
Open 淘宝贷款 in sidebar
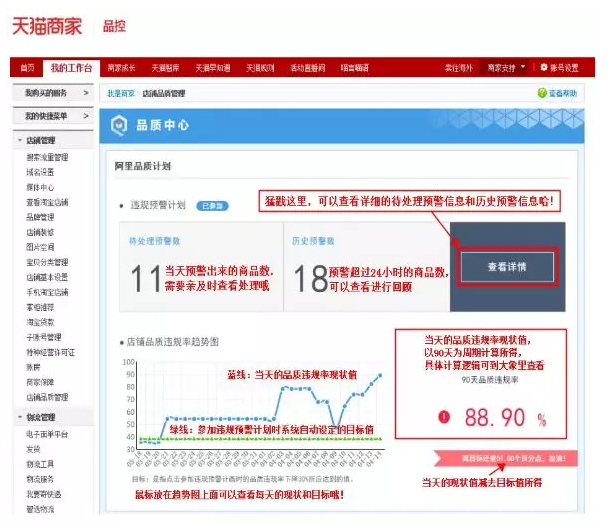pos(40,322)
